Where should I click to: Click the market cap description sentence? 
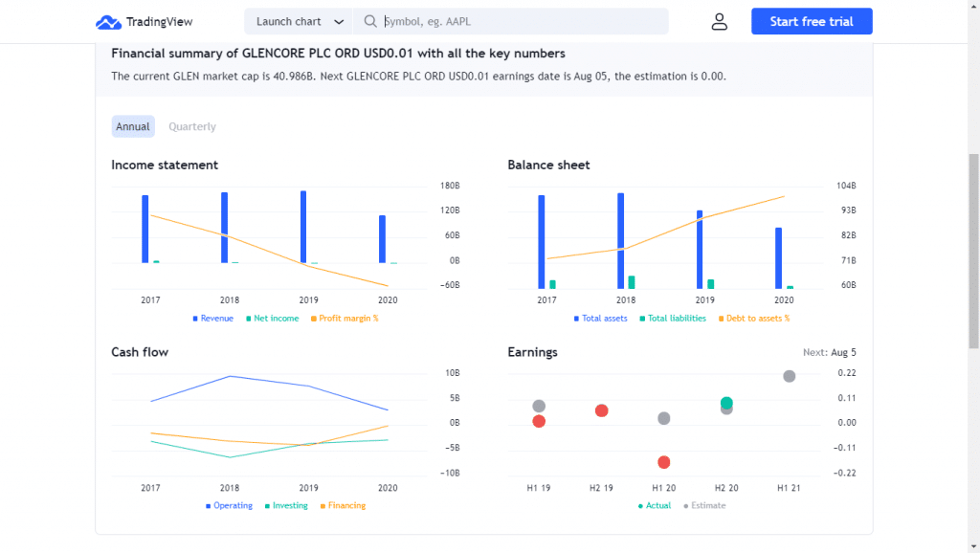point(419,77)
